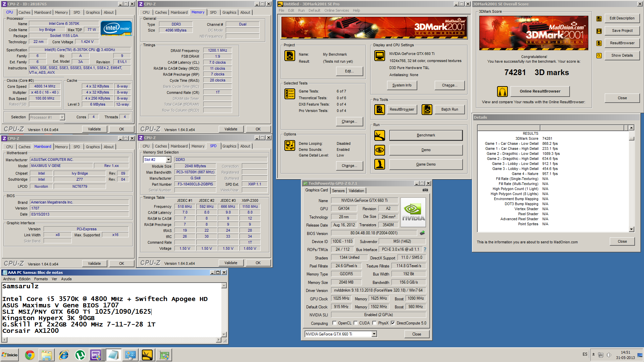Uncheck the DirectCompute 5.0 checkbox in GPU-Z
This screenshot has height=362, width=644.
point(393,323)
